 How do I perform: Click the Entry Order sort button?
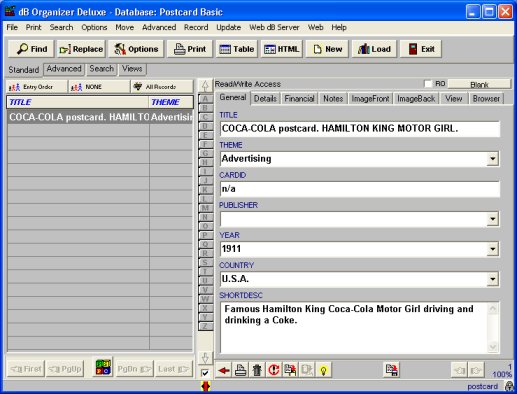pos(37,87)
